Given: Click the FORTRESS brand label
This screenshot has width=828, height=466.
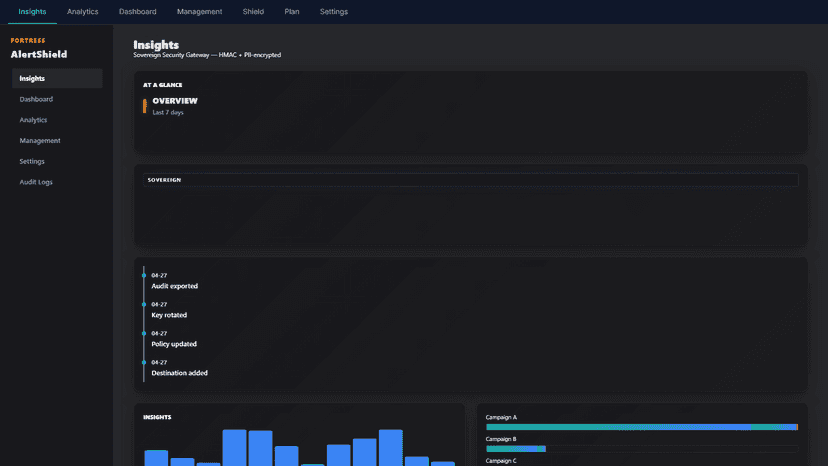Looking at the screenshot, I should coord(28,41).
